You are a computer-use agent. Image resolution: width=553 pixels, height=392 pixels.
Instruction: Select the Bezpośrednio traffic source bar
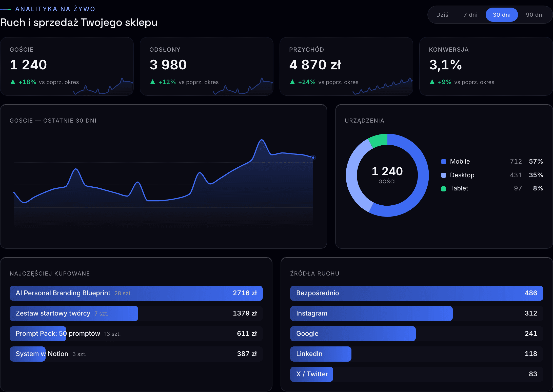point(417,293)
